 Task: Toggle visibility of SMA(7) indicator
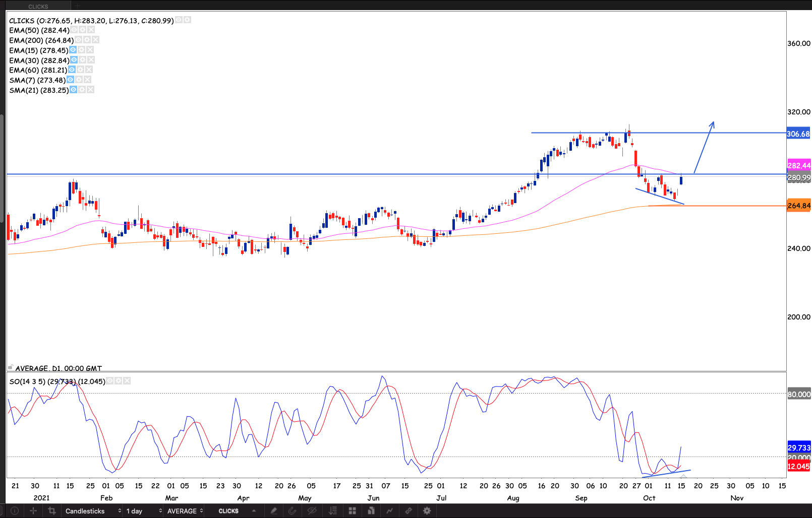(71, 80)
